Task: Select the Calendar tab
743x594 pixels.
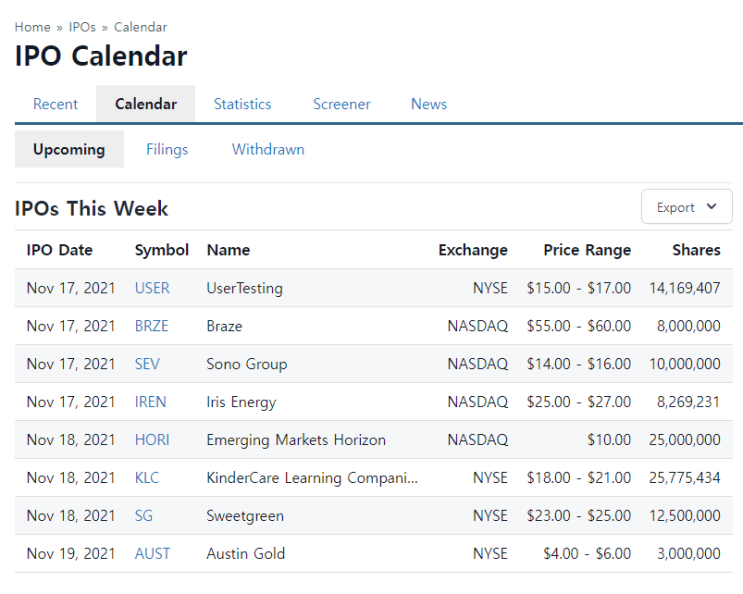Action: coord(146,104)
